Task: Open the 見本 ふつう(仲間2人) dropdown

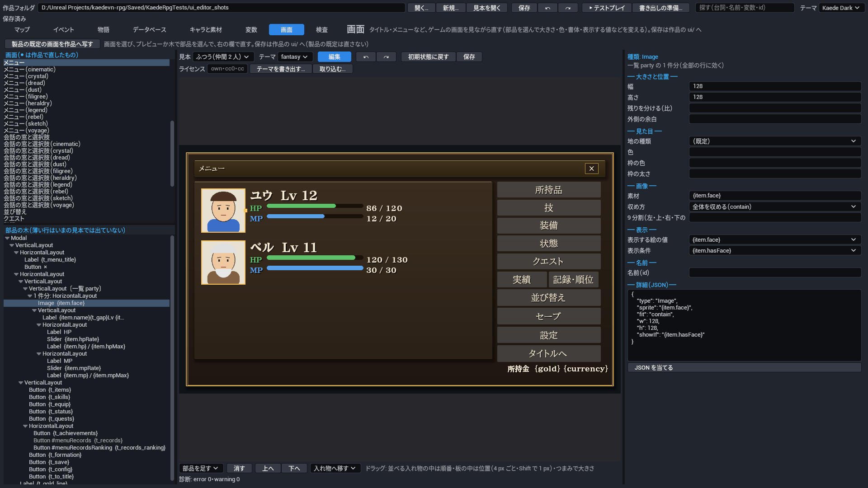Action: [x=223, y=57]
